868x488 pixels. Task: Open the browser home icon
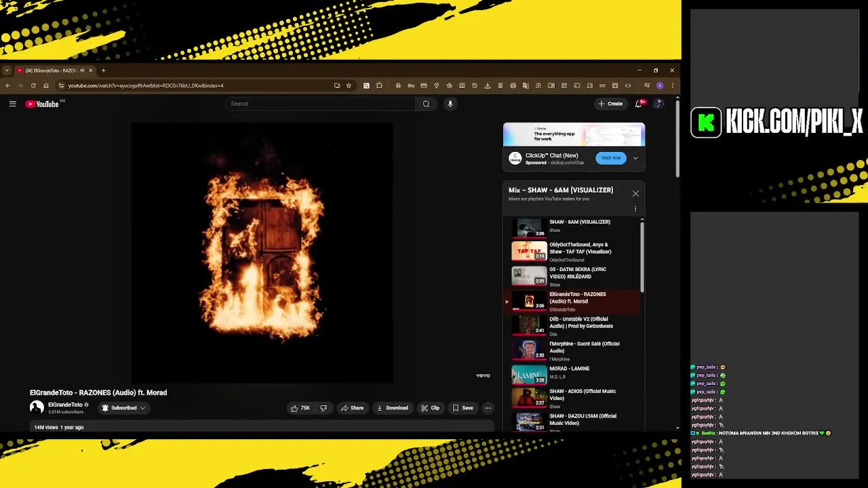tap(46, 85)
